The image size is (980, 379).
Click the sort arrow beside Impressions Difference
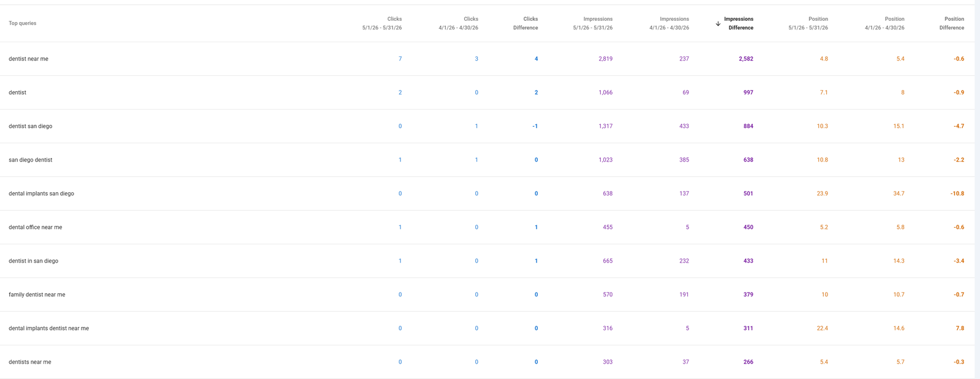[x=718, y=23]
